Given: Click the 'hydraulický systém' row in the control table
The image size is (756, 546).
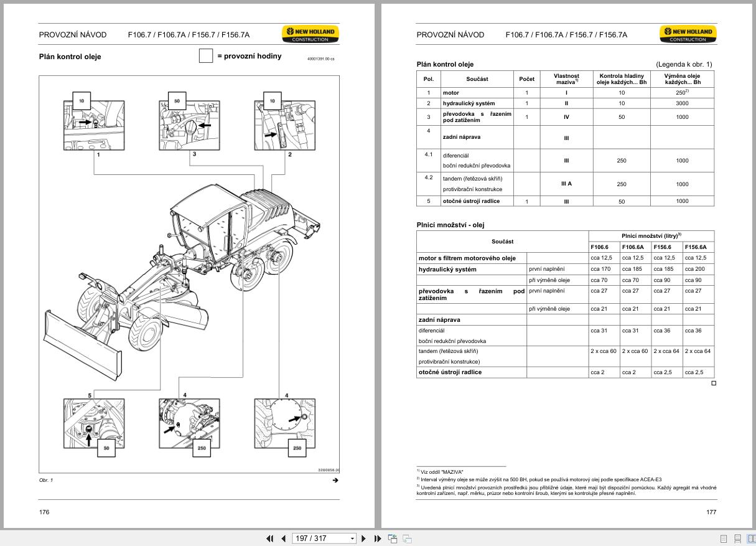Looking at the screenshot, I should click(565, 103).
